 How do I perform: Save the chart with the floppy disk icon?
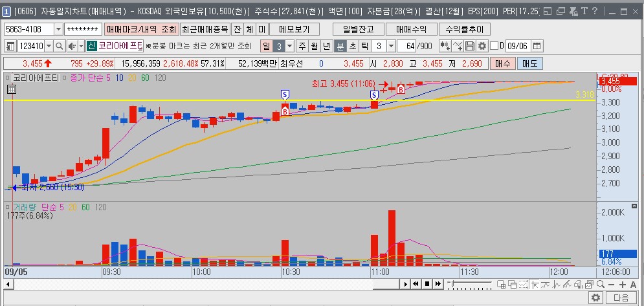point(469,46)
